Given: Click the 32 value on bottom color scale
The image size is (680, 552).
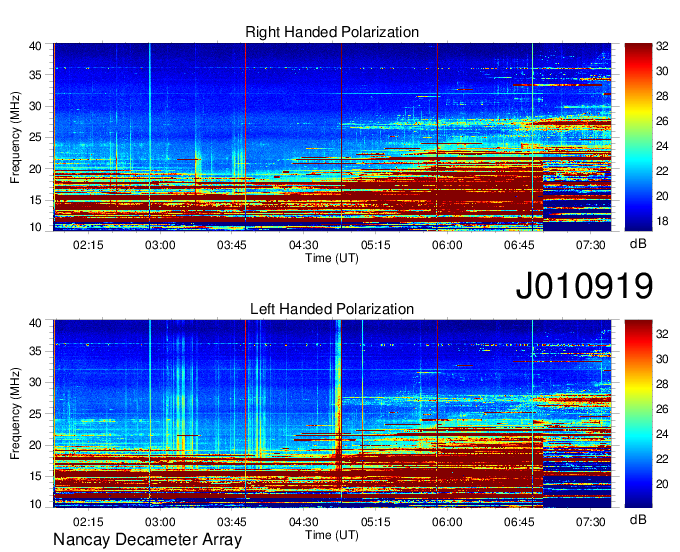Looking at the screenshot, I should point(662,334).
